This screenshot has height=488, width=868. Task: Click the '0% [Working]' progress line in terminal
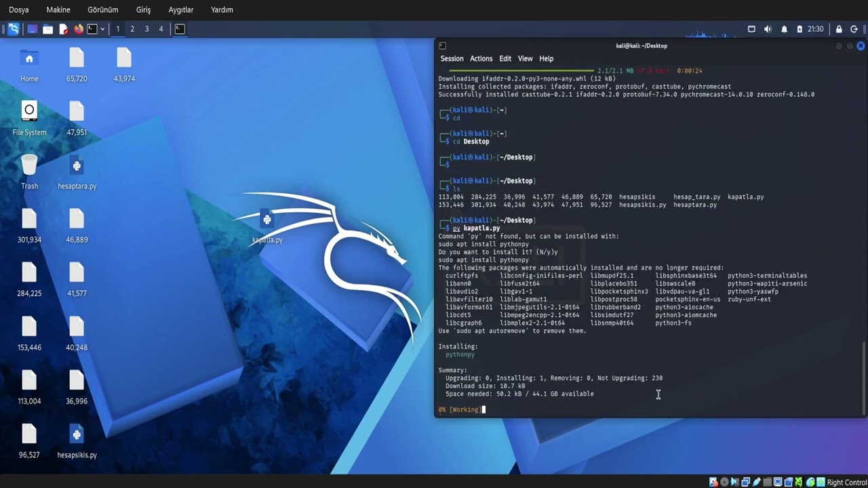tap(460, 409)
